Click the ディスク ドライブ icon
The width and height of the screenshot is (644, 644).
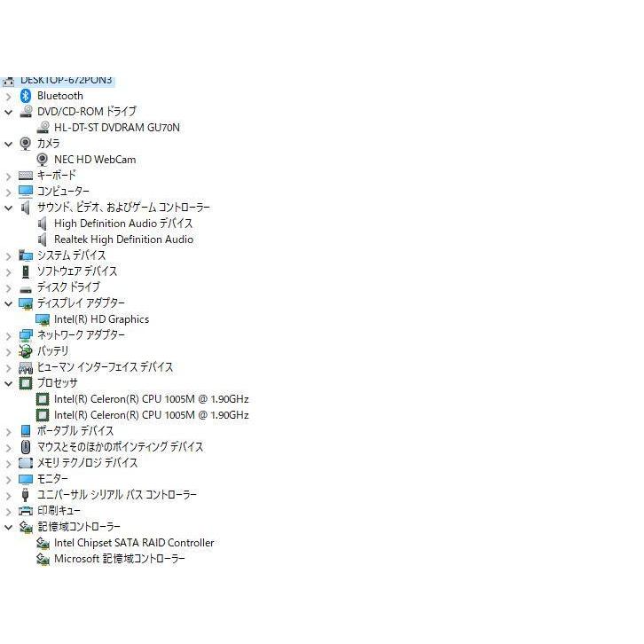coord(26,289)
